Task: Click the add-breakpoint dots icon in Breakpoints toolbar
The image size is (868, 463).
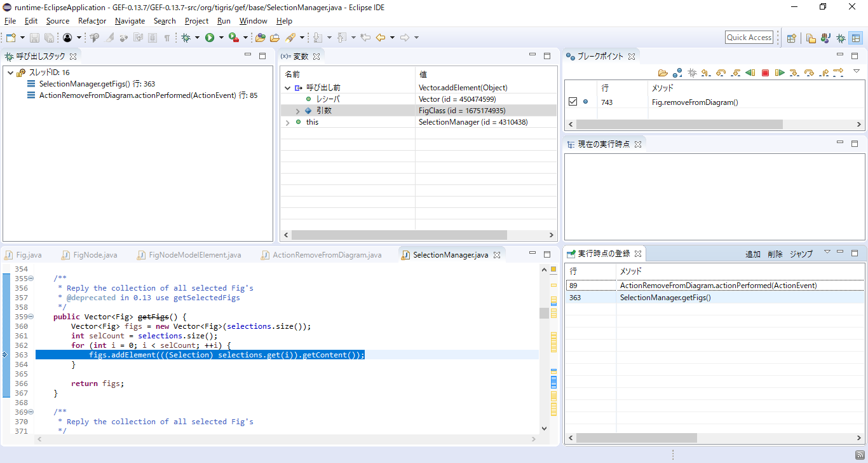Action: pos(677,73)
